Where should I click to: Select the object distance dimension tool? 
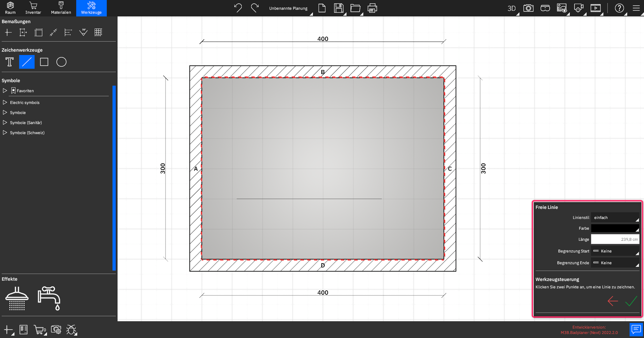pyautogui.click(x=23, y=32)
